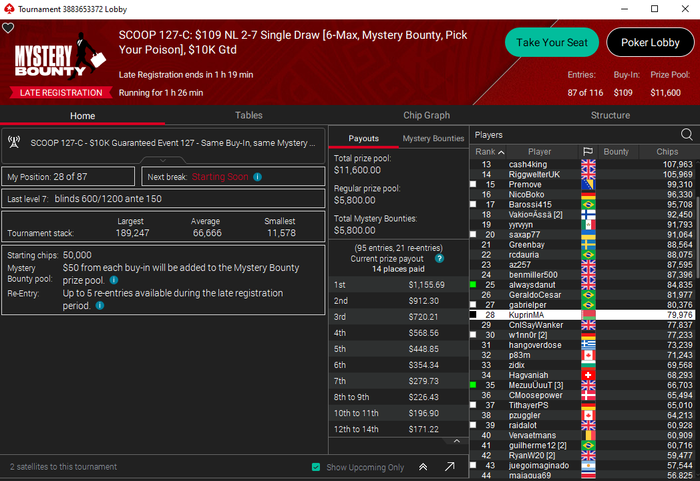The image size is (700, 481).
Task: Toggle the white marker beside juegoimaginado
Action: click(x=473, y=465)
